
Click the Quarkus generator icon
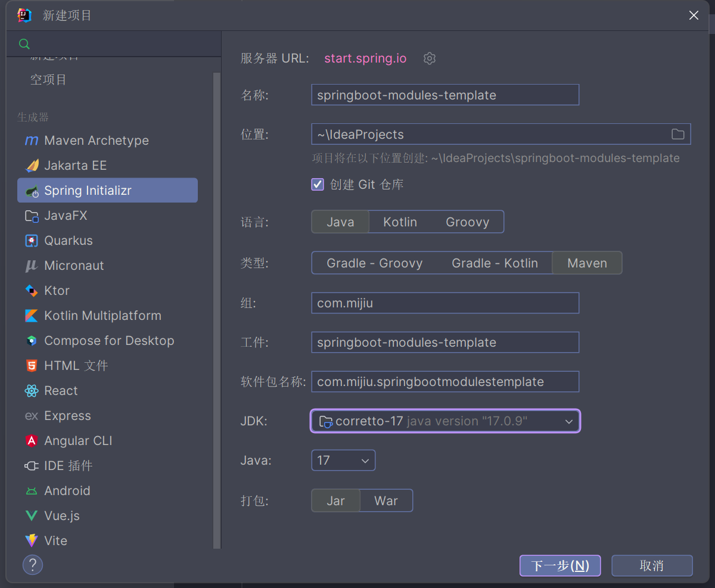coord(32,241)
